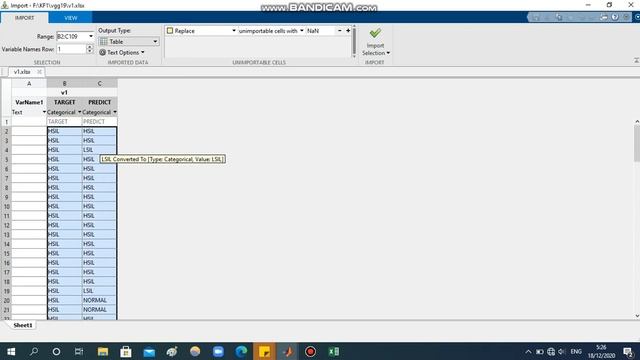Image resolution: width=640 pixels, height=360 pixels.
Task: Click NORMAL cell in row 20
Action: pos(99,300)
